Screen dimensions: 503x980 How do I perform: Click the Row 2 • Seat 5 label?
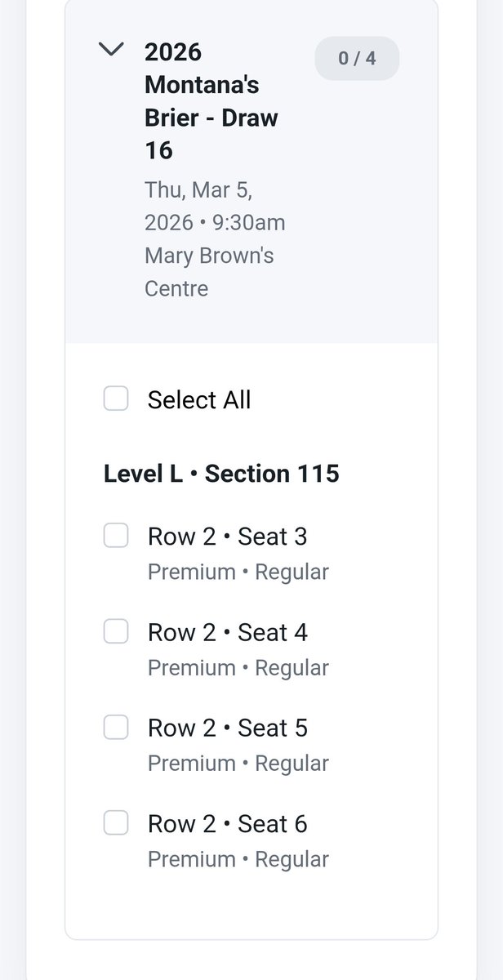227,728
